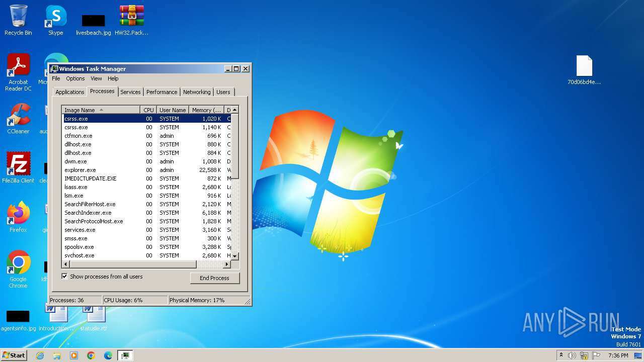The height and width of the screenshot is (362, 644).
Task: Sort processes by CPU column
Action: (148, 110)
